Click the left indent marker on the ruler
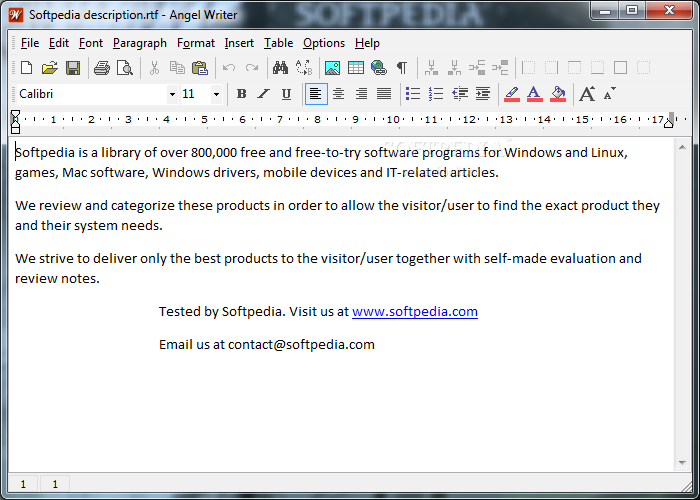700x500 pixels. 15,128
